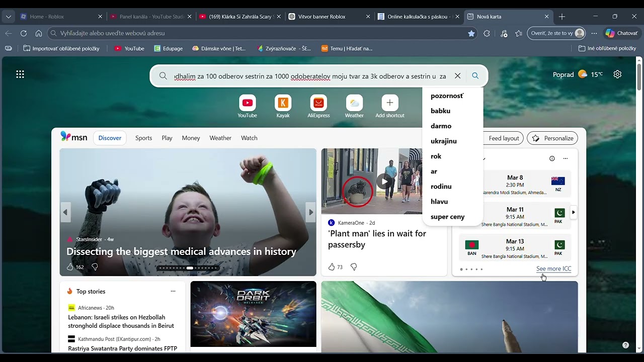Open the browser Settings and more menu

(594, 33)
